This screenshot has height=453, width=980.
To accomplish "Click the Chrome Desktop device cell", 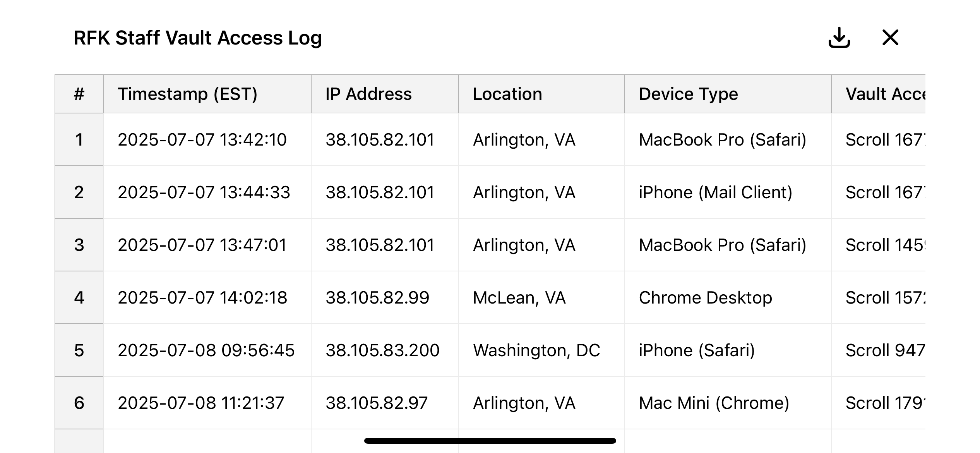I will pyautogui.click(x=728, y=297).
